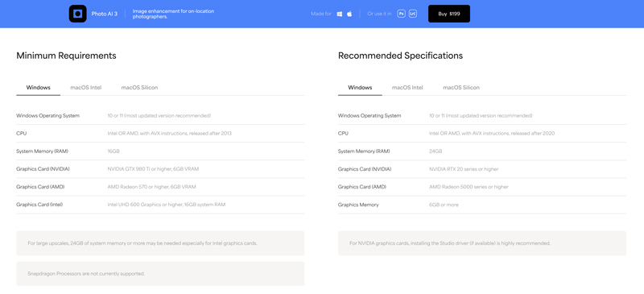
Task: Open the Photo AI 3 product name link
Action: 105,14
